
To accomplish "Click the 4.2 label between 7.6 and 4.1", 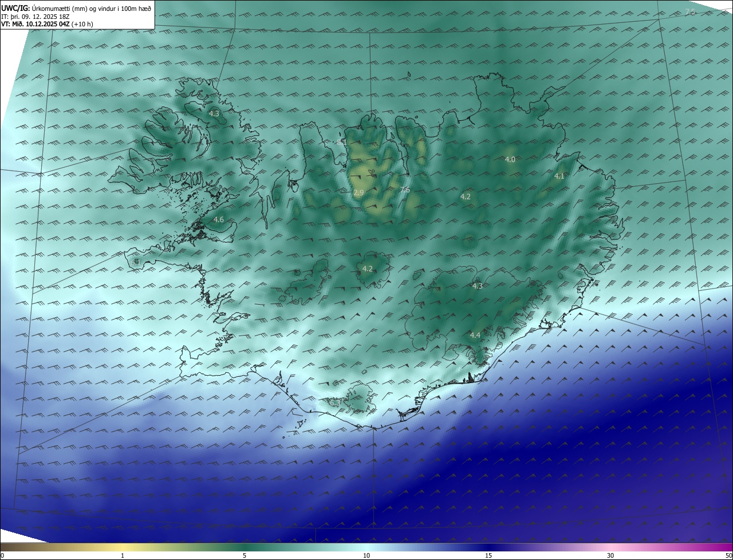I will click(466, 196).
